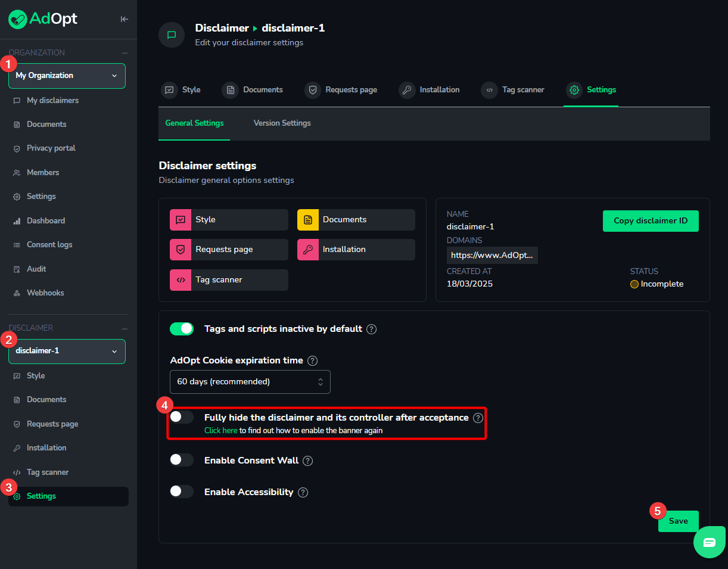Open the Documents tab in top bar
This screenshot has height=569, width=728.
pyautogui.click(x=253, y=90)
